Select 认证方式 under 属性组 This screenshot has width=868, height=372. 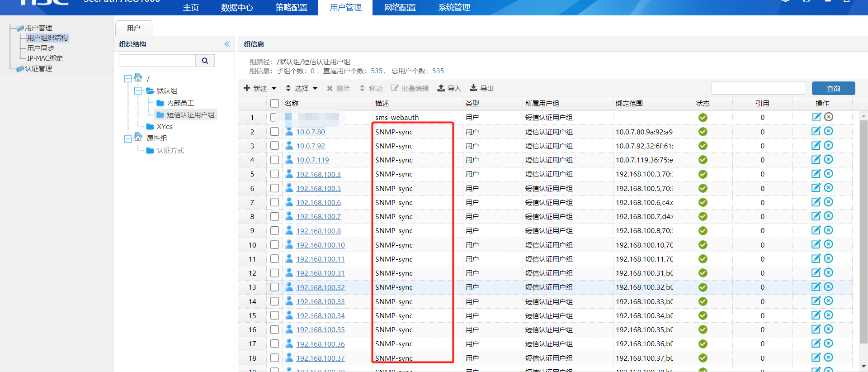coord(170,151)
